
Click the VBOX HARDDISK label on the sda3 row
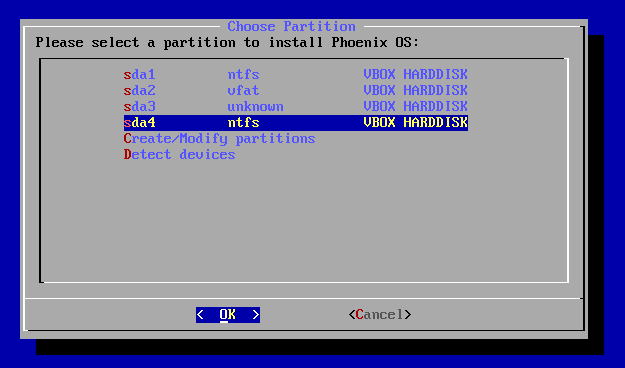tap(415, 106)
